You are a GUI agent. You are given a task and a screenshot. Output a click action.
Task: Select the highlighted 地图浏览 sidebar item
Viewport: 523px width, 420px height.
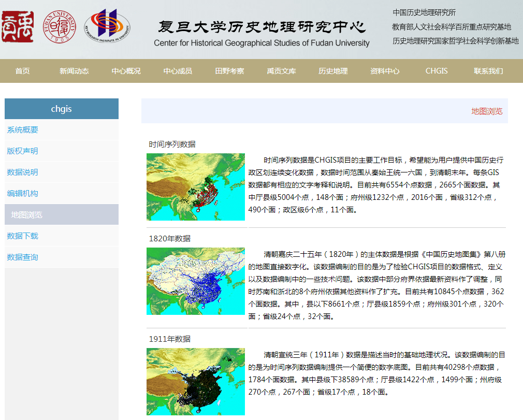[62, 214]
